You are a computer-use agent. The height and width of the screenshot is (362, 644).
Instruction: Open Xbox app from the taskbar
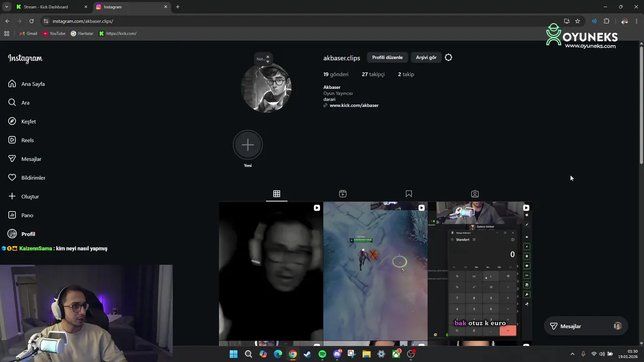396,354
